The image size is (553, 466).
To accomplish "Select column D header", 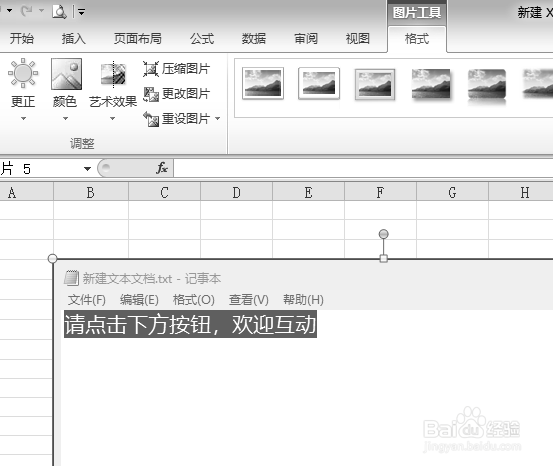I will click(x=236, y=193).
